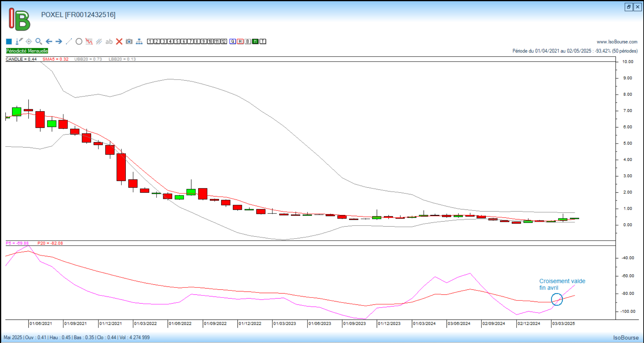The width and height of the screenshot is (644, 343).
Task: Take a chart snapshot with camera icon
Action: [129, 41]
